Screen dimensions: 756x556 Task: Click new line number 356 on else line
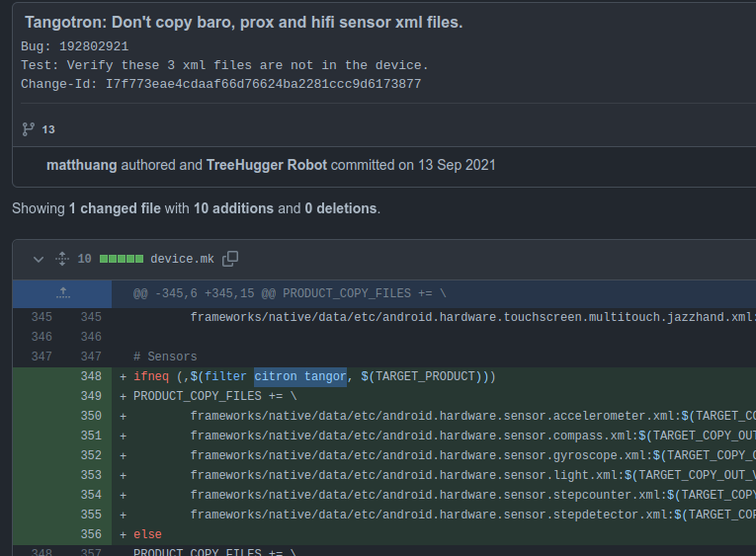coord(91,534)
